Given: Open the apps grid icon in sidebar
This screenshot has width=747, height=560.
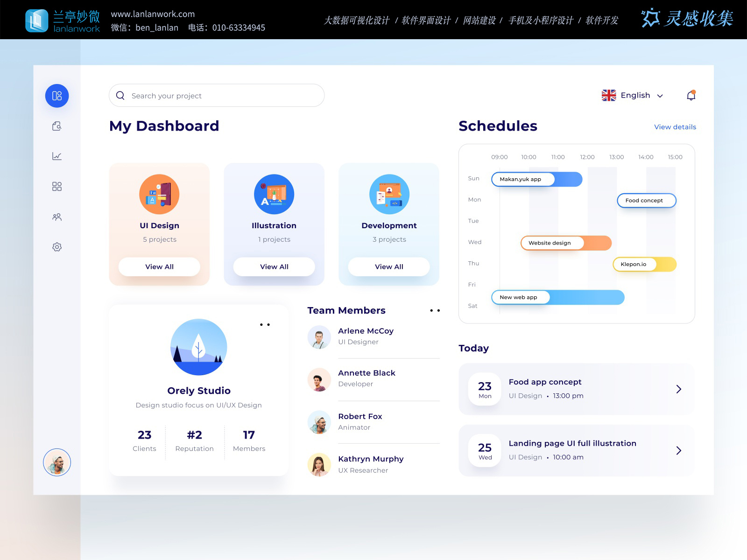Looking at the screenshot, I should tap(57, 186).
